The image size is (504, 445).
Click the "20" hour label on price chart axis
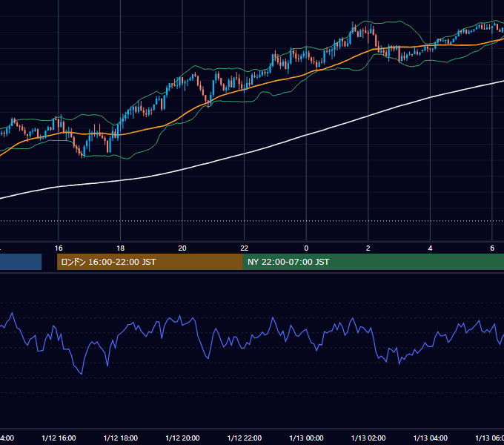[x=182, y=248]
